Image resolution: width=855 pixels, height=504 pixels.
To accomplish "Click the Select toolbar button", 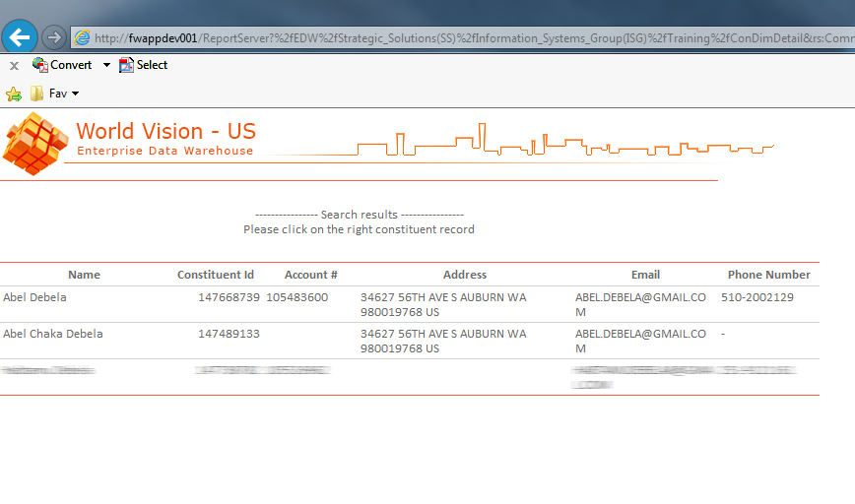I will (144, 65).
